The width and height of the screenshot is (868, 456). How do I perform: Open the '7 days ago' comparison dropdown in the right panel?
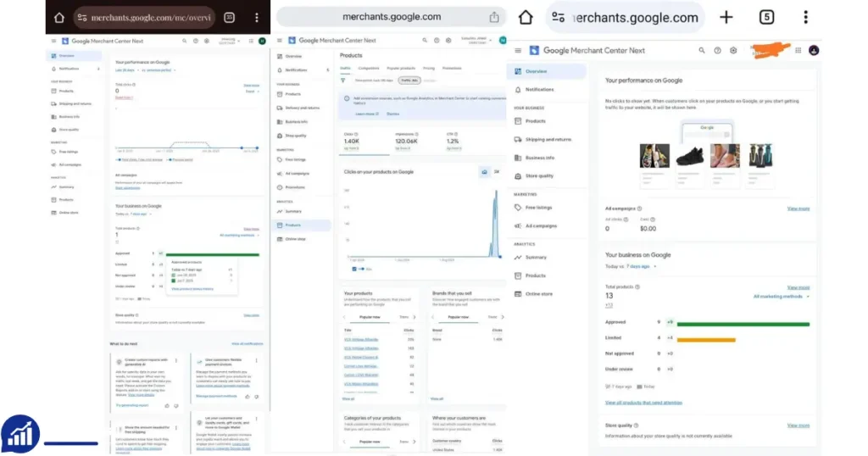[641, 266]
